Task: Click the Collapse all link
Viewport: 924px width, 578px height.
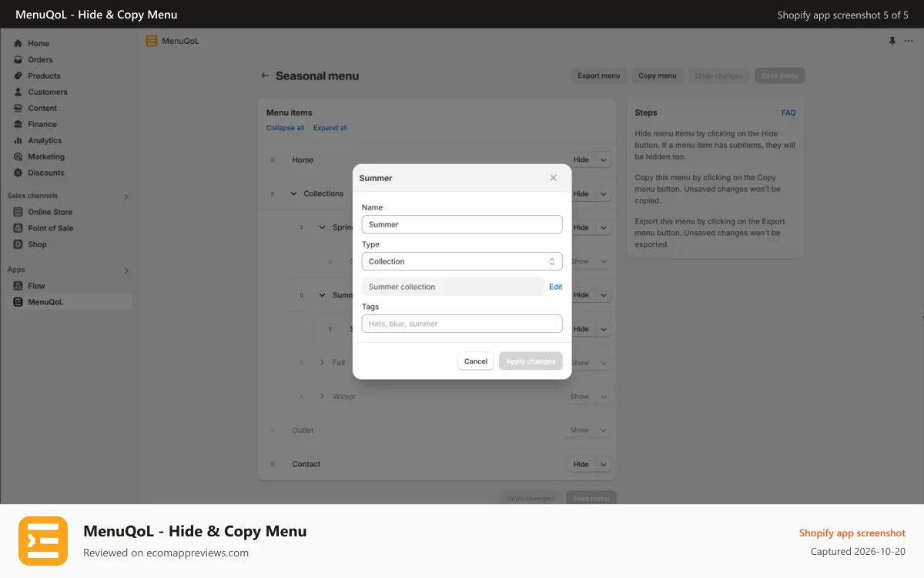Action: point(285,128)
